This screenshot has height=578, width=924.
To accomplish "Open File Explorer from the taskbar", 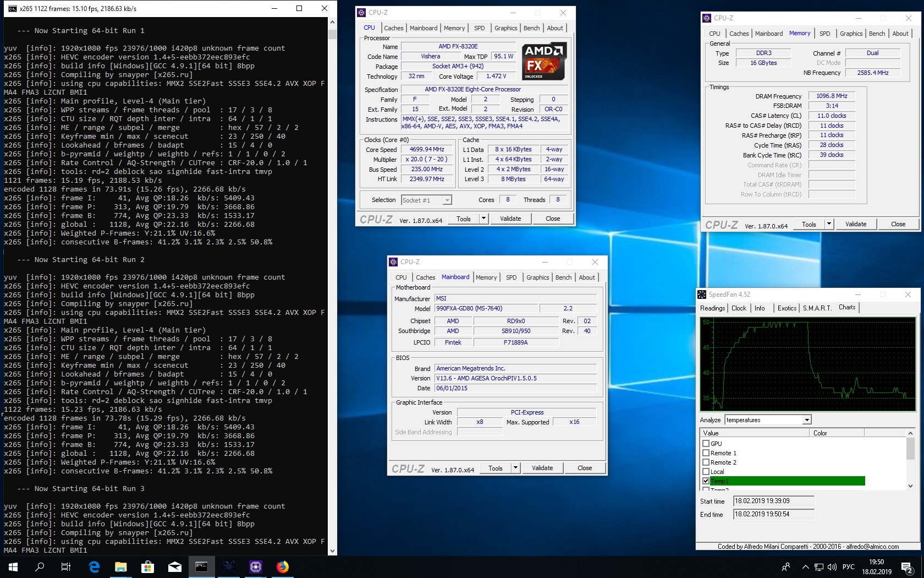I will (x=120, y=566).
